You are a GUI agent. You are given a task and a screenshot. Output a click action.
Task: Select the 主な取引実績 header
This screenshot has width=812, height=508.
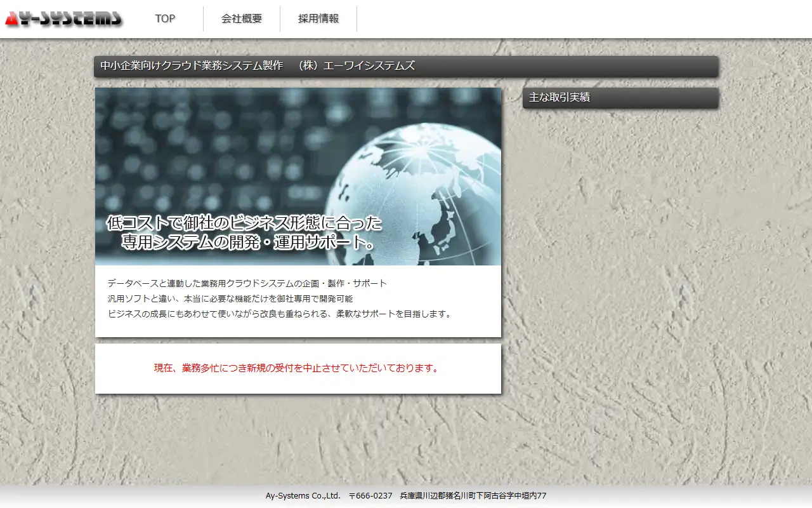click(x=620, y=98)
